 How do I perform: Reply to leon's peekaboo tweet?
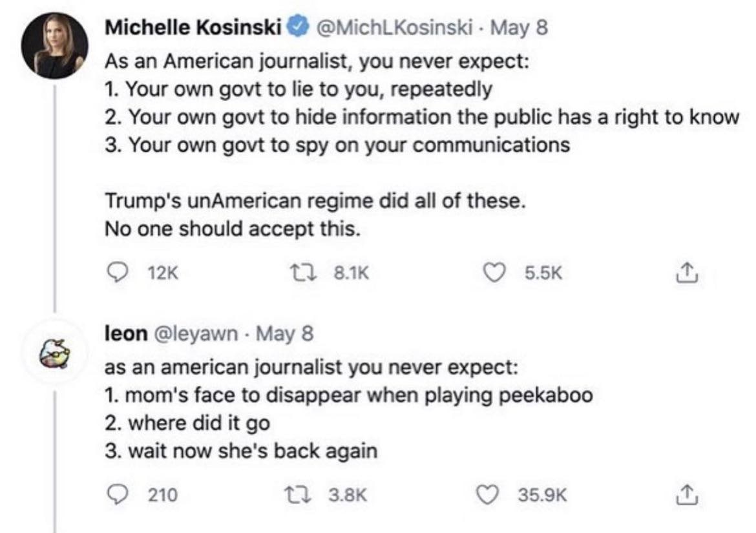click(x=115, y=495)
